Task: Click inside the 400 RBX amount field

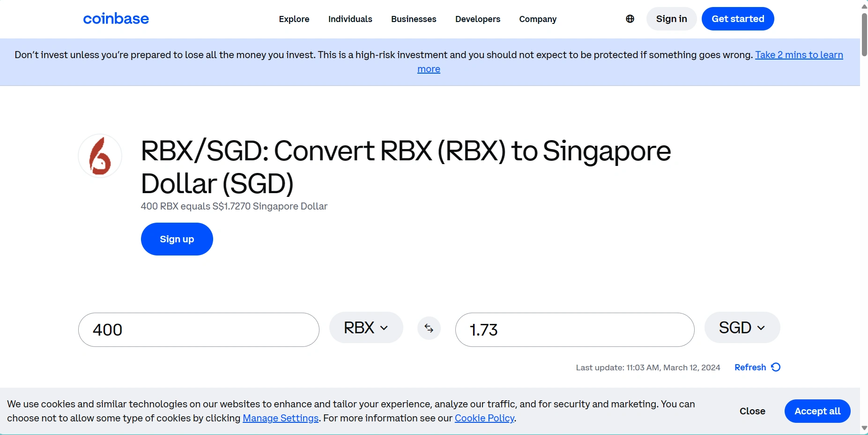Action: (198, 330)
